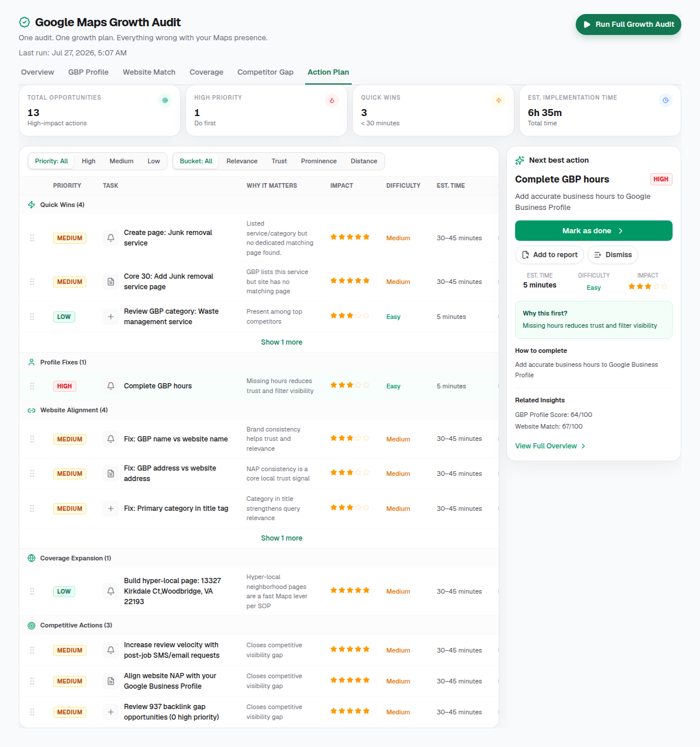The height and width of the screenshot is (747, 700).
Task: Filter by Relevance bucket
Action: (x=242, y=161)
